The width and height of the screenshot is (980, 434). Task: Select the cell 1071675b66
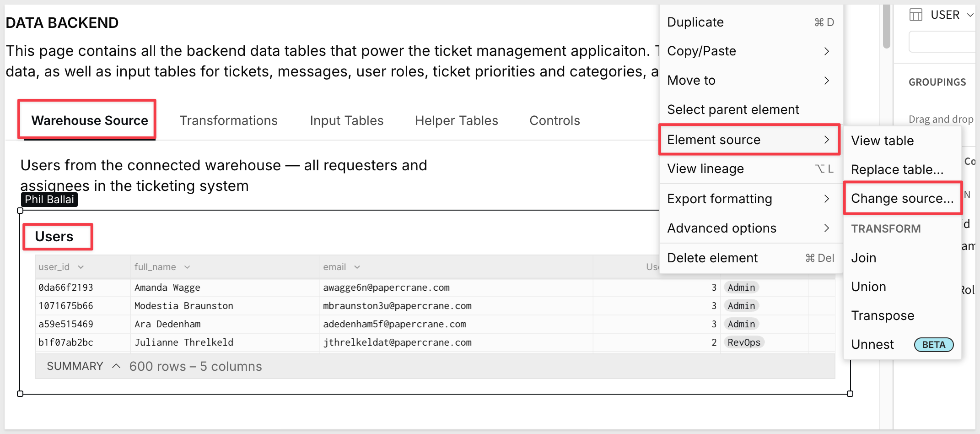point(66,306)
